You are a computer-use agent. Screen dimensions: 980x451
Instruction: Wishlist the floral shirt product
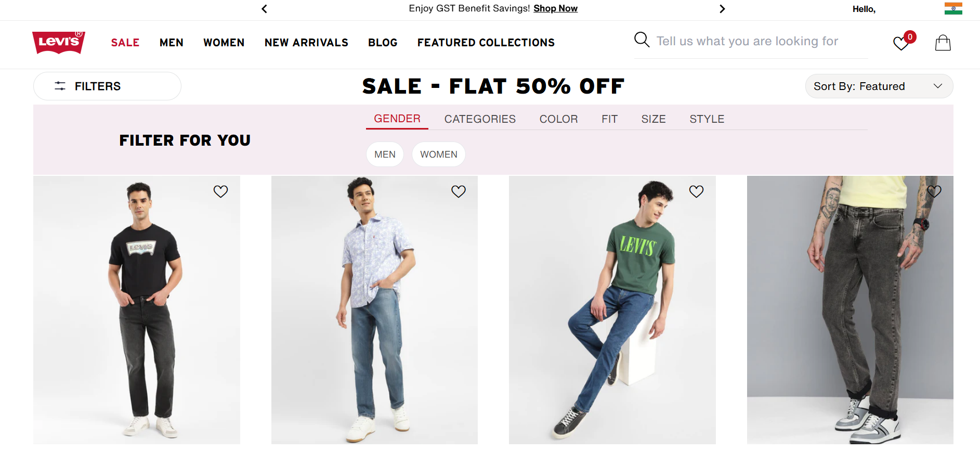click(458, 191)
